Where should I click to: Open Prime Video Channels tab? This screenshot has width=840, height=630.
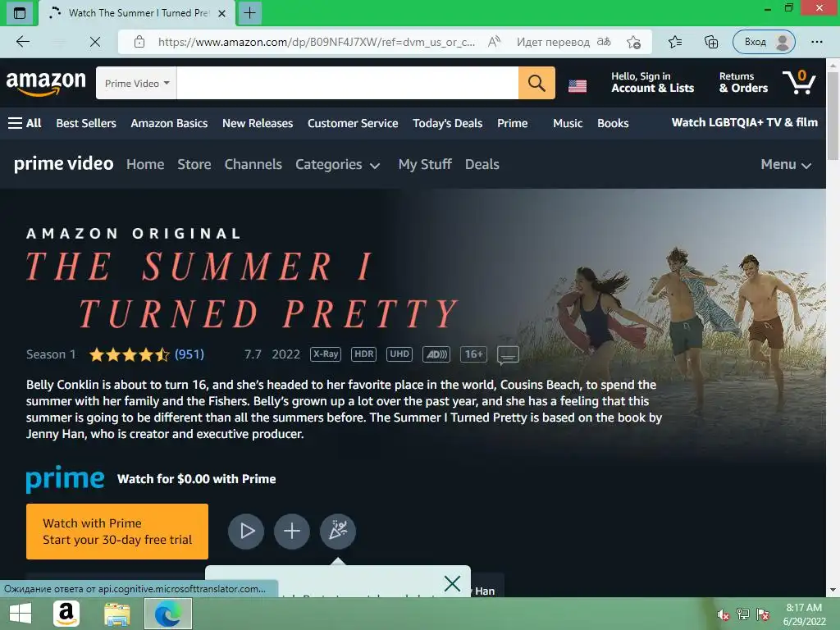253,164
